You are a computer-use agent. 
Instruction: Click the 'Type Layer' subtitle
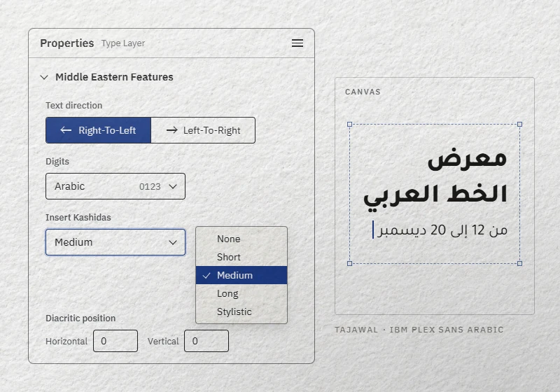[123, 43]
